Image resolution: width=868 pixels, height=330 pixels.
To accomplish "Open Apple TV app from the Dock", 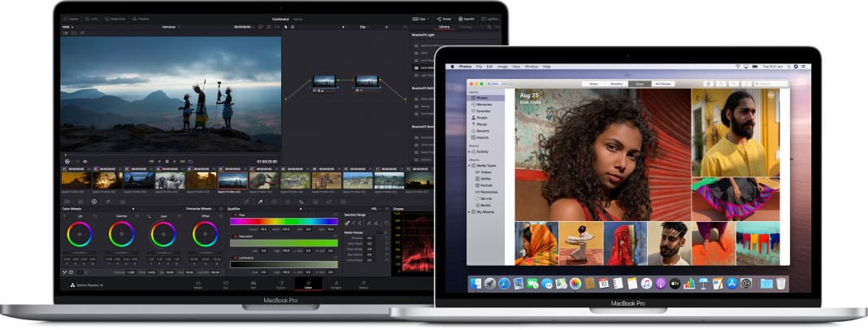I will point(675,284).
